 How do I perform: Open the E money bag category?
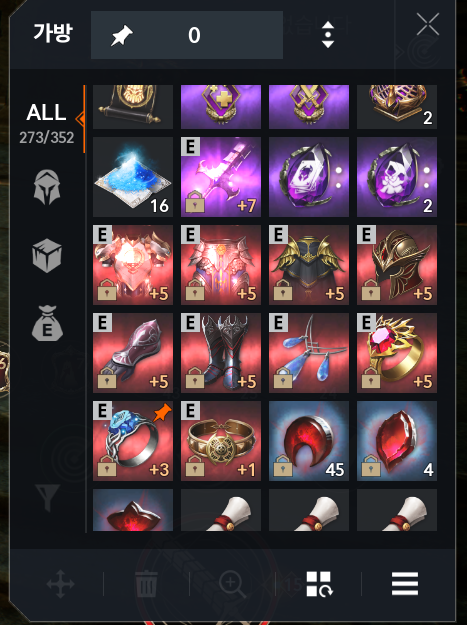[47, 323]
